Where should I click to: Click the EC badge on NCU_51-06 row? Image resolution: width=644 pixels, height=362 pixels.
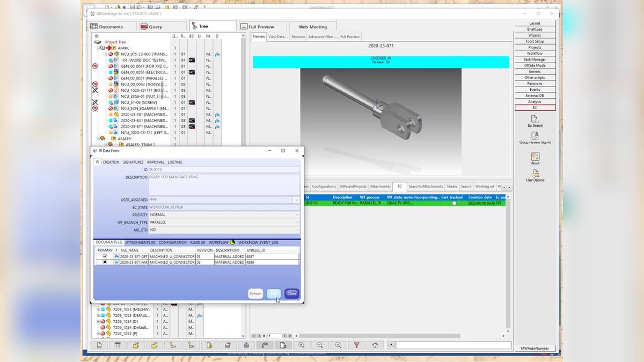pyautogui.click(x=192, y=102)
